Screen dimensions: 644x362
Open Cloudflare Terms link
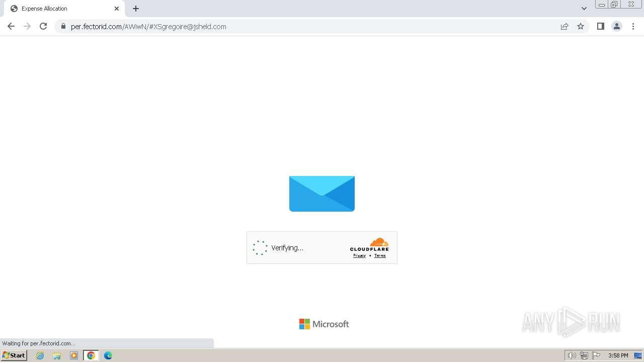380,255
